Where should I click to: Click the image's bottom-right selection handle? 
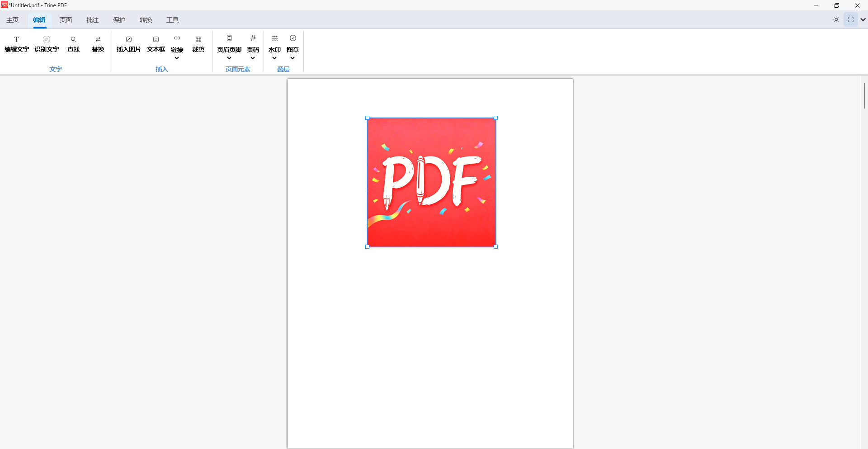click(x=496, y=247)
